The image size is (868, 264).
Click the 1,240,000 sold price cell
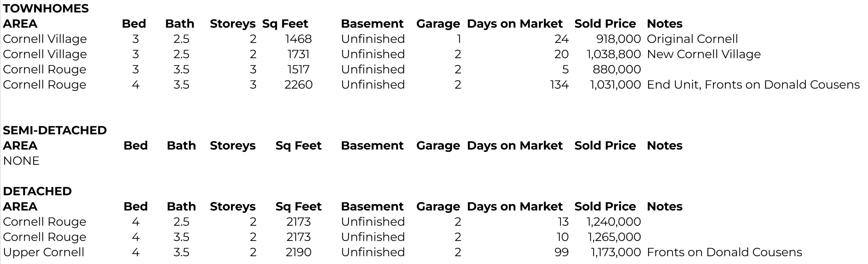pos(614,222)
